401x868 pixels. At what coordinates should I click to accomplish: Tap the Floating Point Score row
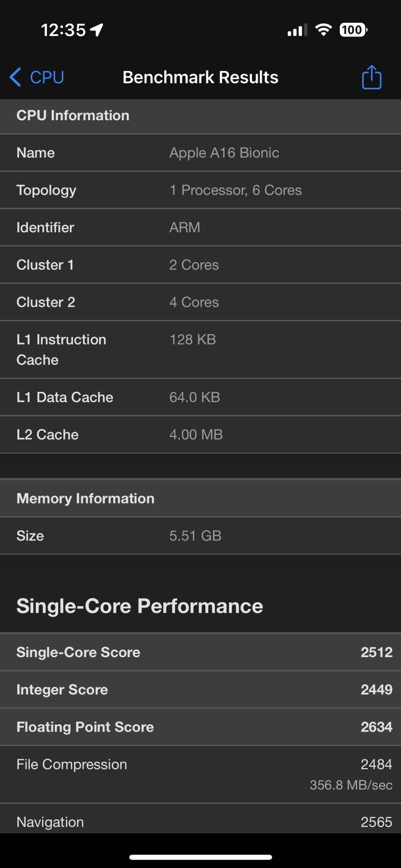pyautogui.click(x=200, y=727)
